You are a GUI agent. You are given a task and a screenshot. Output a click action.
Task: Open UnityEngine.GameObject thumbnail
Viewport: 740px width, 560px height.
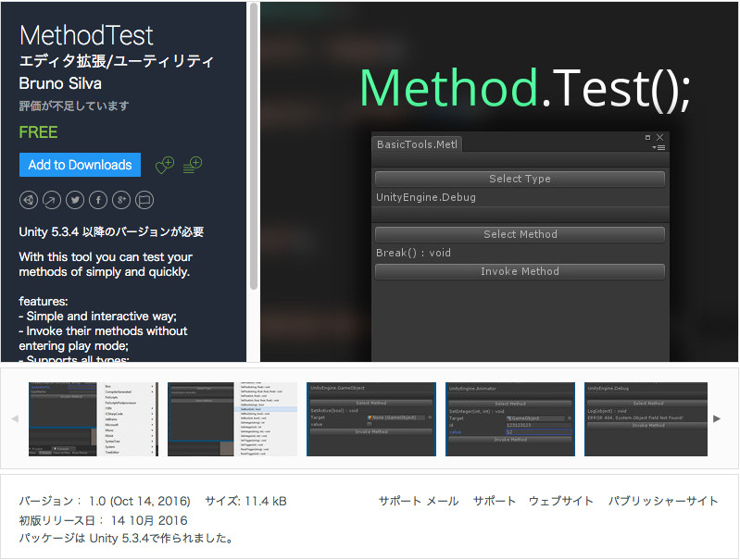[x=371, y=419]
